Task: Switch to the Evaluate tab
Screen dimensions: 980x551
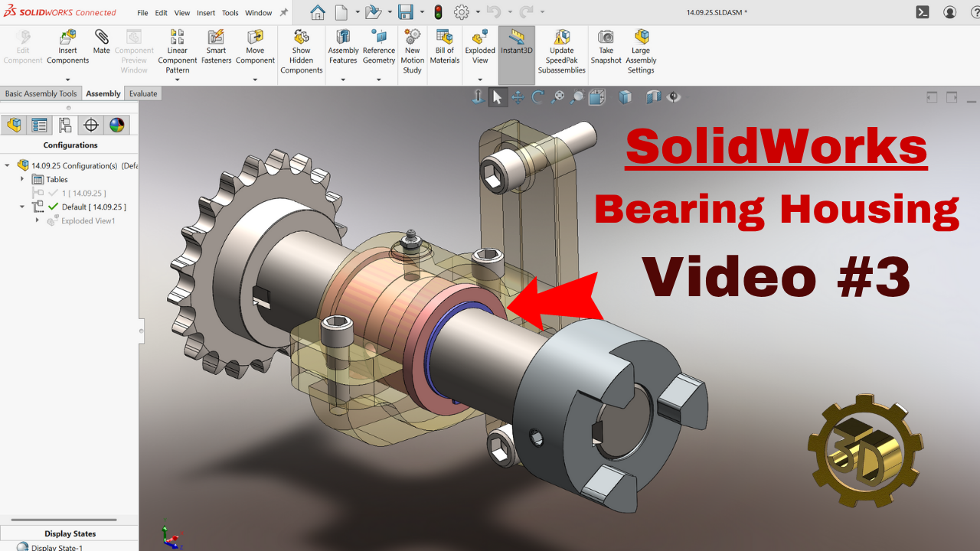Action: [x=143, y=93]
